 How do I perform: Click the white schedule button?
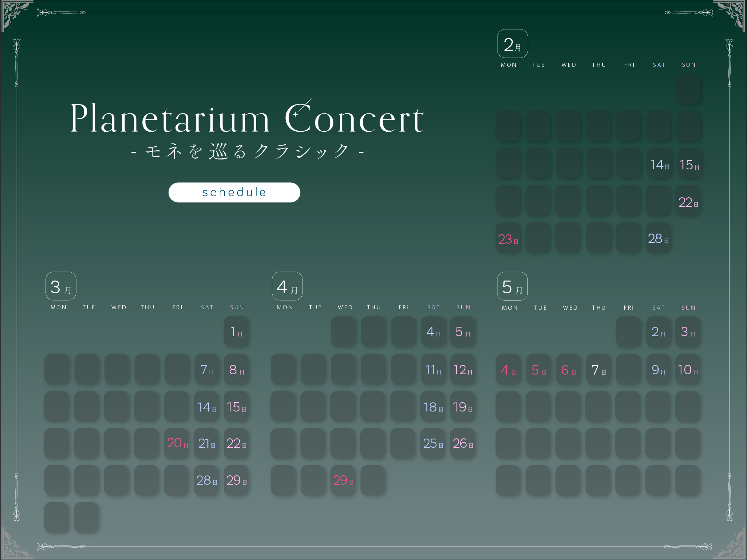coord(234,193)
